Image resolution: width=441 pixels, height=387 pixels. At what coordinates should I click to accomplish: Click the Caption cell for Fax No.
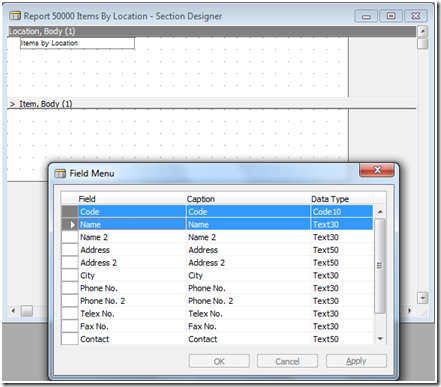point(248,326)
